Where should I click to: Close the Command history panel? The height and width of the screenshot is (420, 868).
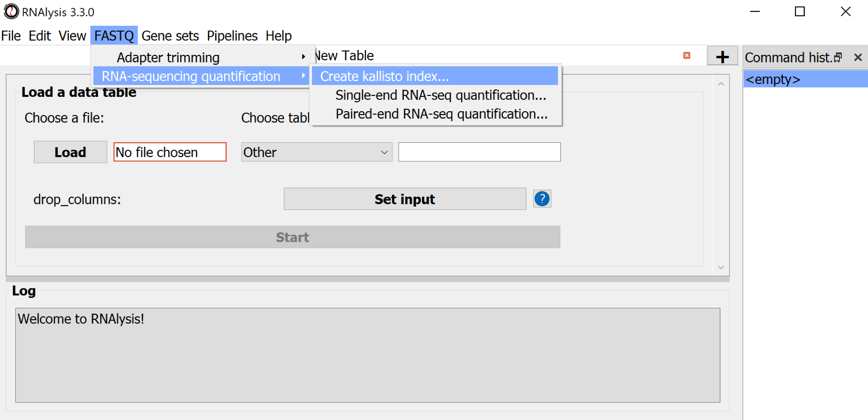tap(858, 58)
